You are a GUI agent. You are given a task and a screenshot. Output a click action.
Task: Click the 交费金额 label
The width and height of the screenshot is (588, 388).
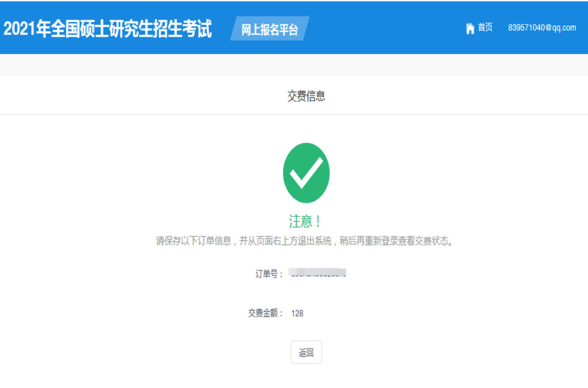(x=265, y=313)
